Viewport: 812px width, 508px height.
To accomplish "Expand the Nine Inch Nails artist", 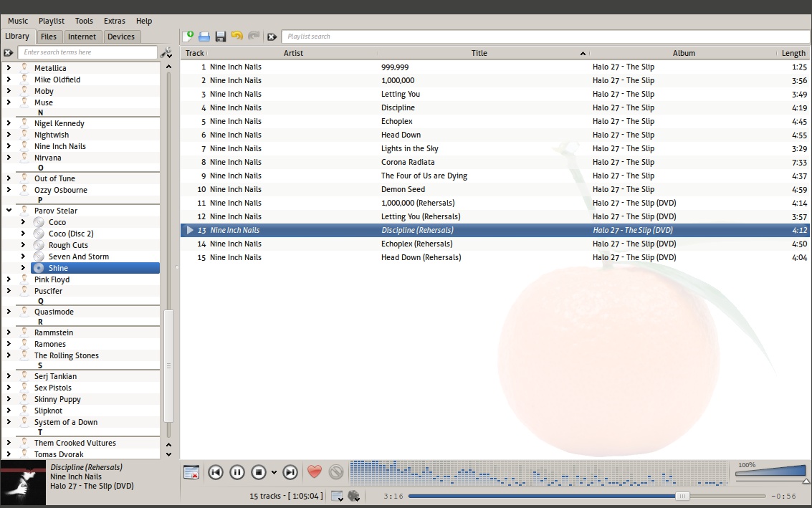I will tap(9, 146).
